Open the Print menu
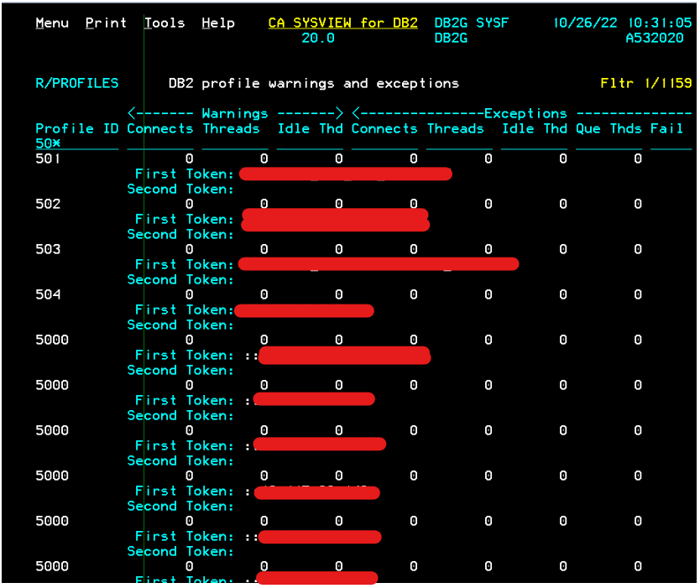 (107, 23)
